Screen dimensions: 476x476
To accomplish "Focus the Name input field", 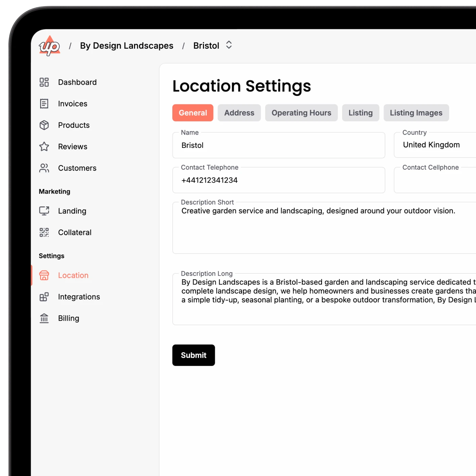I will point(279,145).
